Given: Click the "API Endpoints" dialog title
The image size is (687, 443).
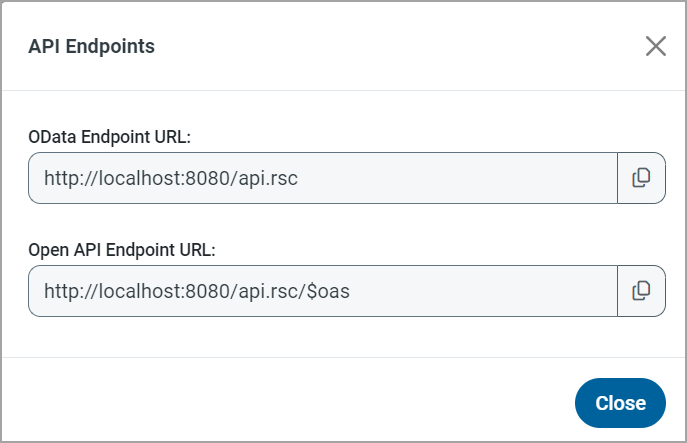Looking at the screenshot, I should pyautogui.click(x=91, y=46).
